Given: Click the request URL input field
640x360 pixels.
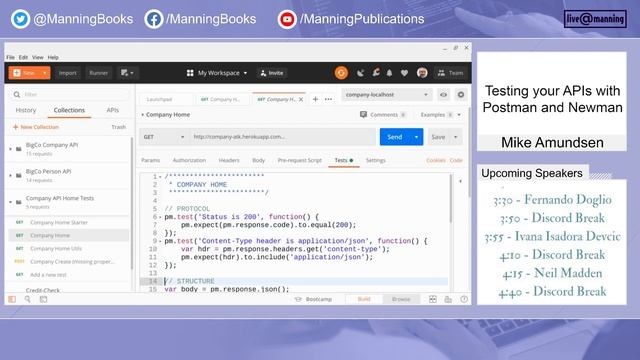Looking at the screenshot, I should tap(282, 137).
